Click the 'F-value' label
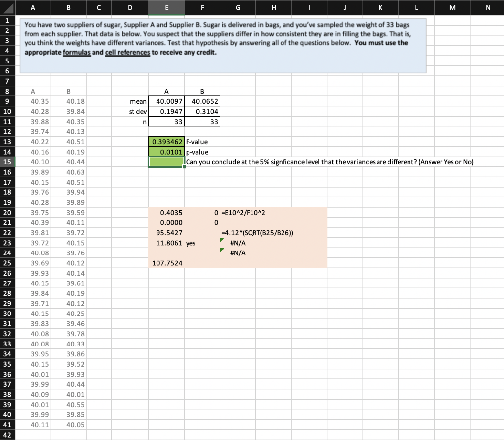 (197, 142)
